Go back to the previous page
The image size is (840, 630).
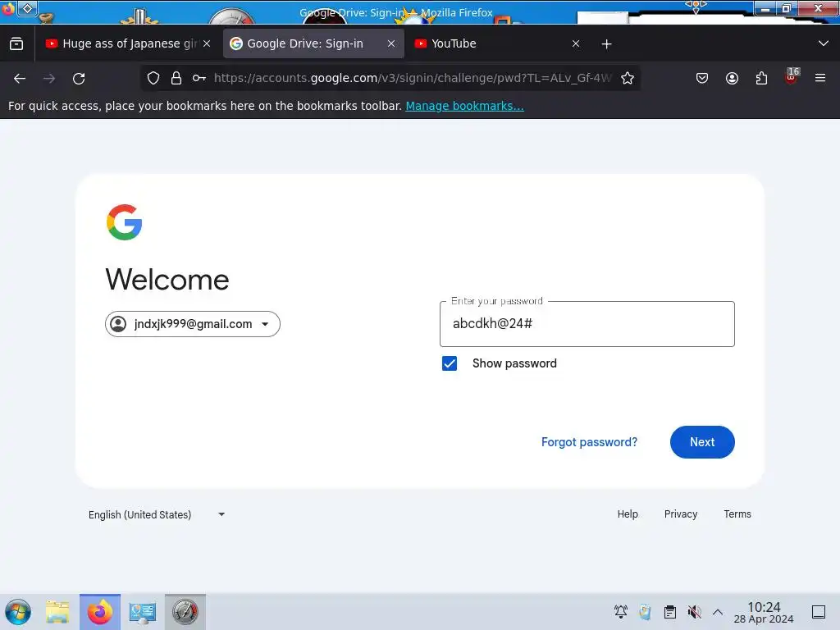click(x=20, y=79)
